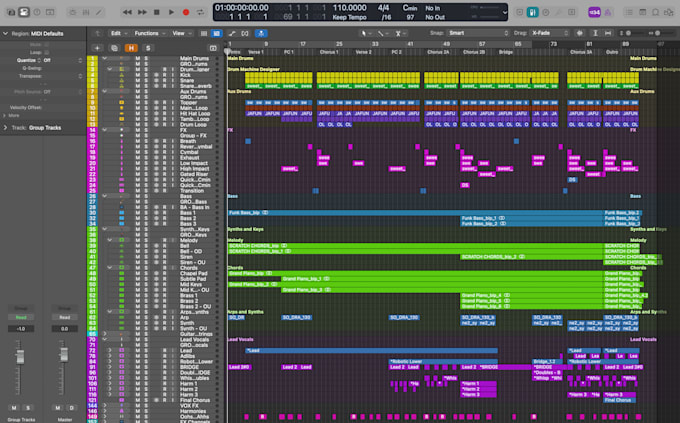Expand More options in region inspector
Viewport: 680px width, 423px height.
click(x=5, y=115)
